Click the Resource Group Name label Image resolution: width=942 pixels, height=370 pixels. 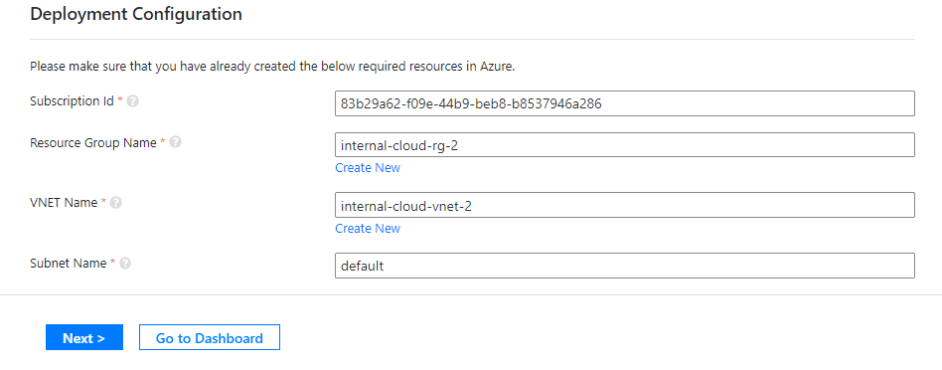(x=93, y=142)
